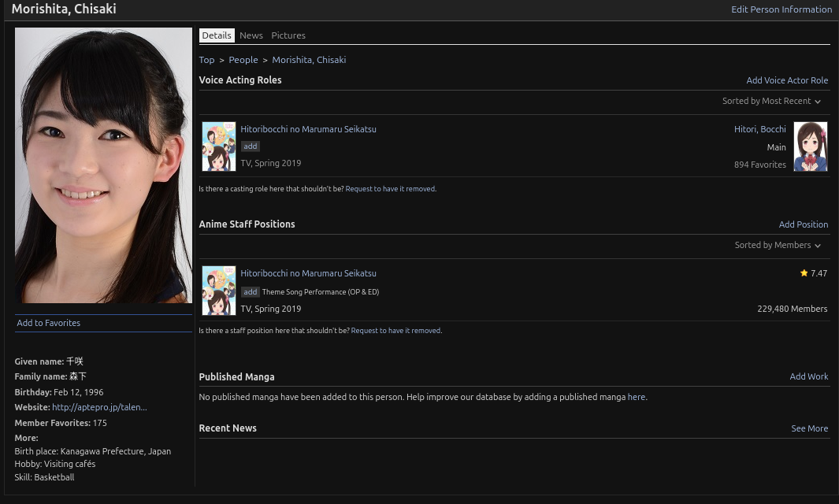Image resolution: width=839 pixels, height=504 pixels.
Task: Switch to the Pictures tab
Action: (288, 35)
